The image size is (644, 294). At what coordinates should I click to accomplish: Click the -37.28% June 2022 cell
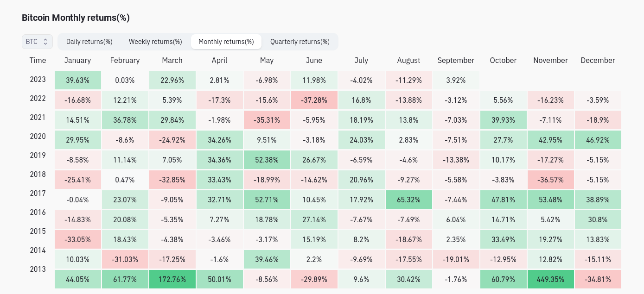click(x=314, y=100)
